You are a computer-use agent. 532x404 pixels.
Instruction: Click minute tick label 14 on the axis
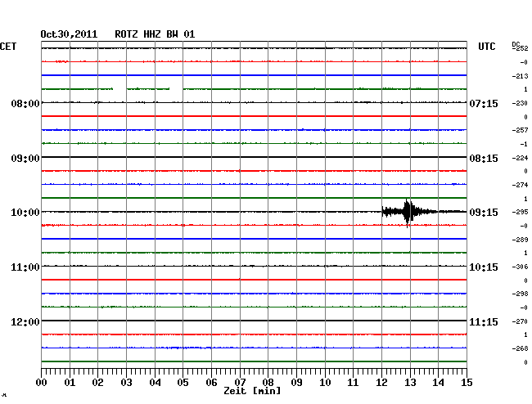pyautogui.click(x=438, y=382)
